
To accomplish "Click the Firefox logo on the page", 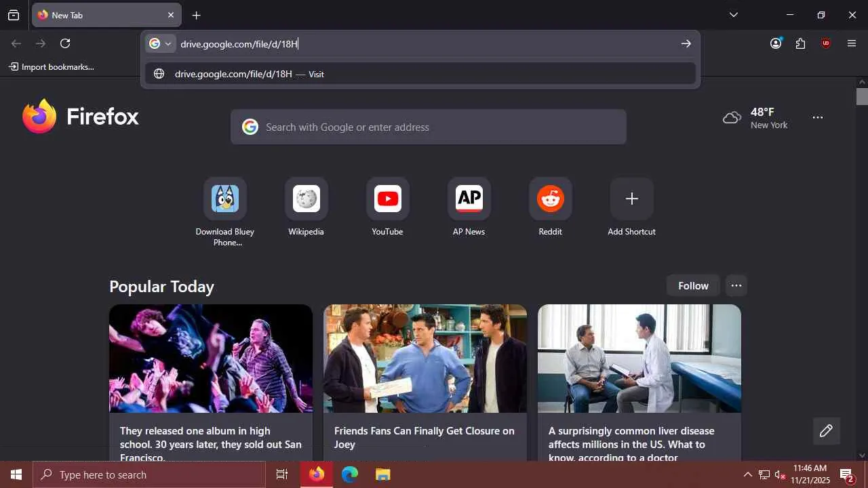I will [81, 117].
